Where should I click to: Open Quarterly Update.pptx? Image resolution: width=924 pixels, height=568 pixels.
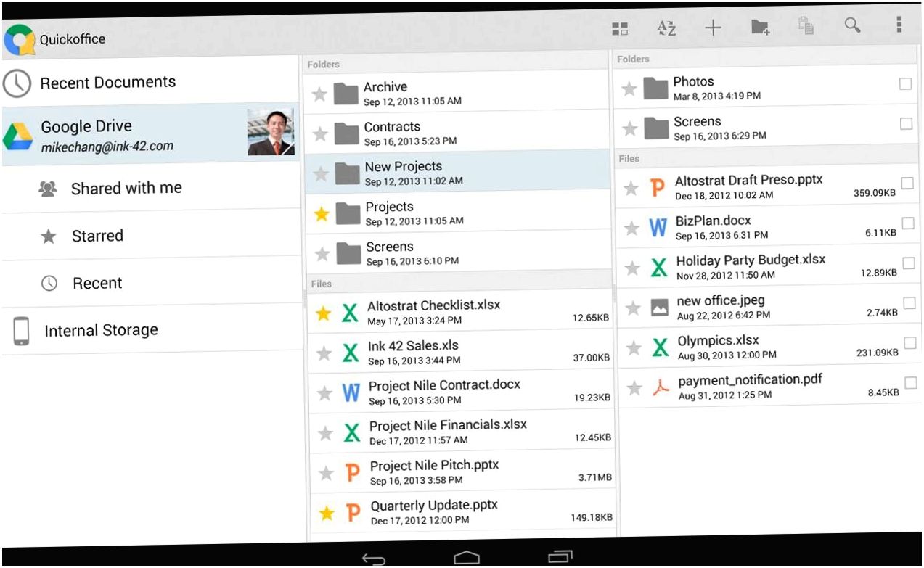465,512
